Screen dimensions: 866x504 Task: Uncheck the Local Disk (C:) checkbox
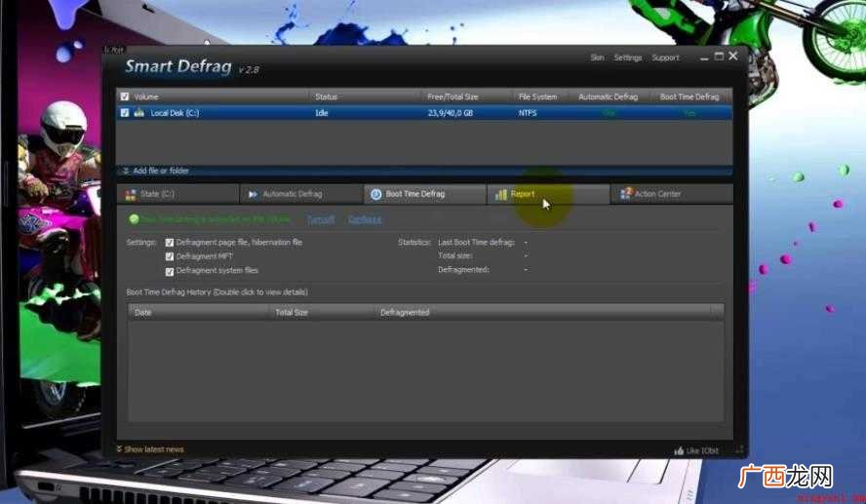(125, 113)
